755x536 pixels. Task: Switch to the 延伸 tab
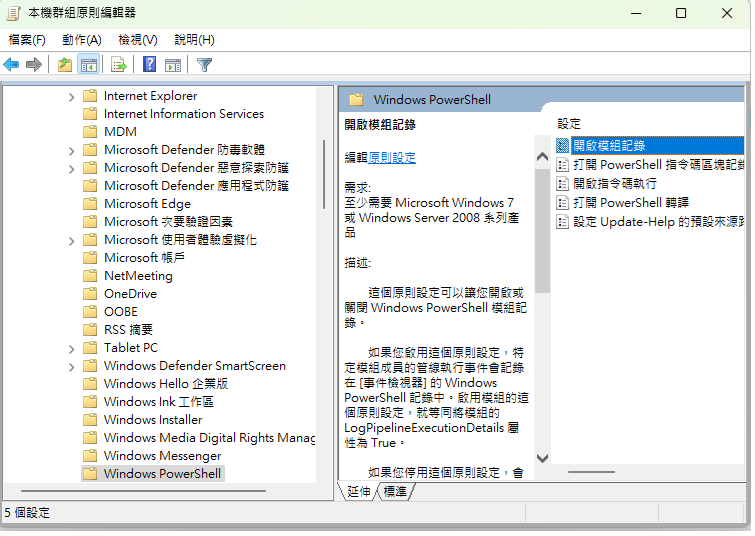(358, 492)
